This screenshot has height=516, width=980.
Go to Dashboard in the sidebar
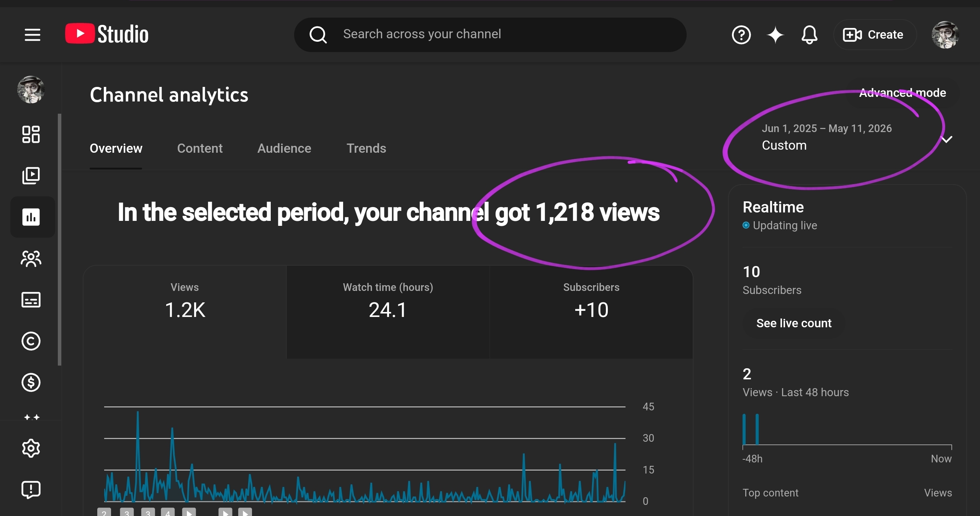click(x=31, y=134)
